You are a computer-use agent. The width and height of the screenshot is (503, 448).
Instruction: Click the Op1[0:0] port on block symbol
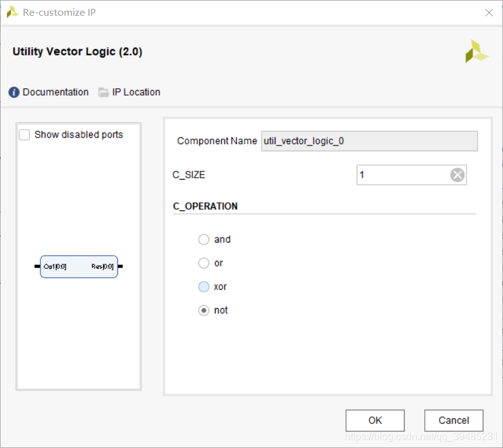(x=55, y=267)
